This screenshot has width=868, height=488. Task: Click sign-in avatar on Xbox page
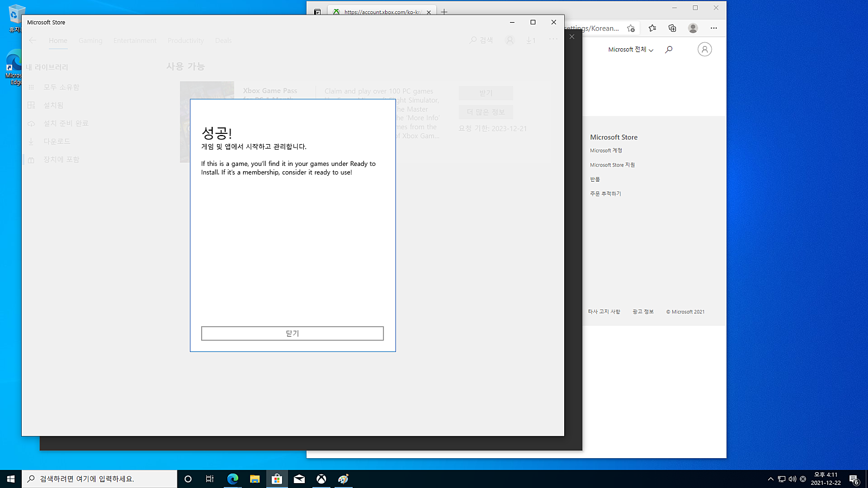[705, 49]
